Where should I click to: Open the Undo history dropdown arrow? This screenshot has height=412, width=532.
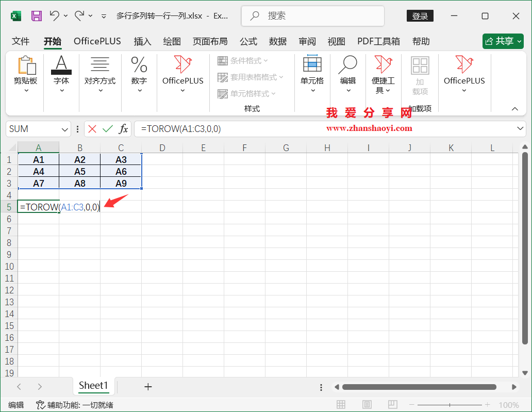click(x=66, y=15)
